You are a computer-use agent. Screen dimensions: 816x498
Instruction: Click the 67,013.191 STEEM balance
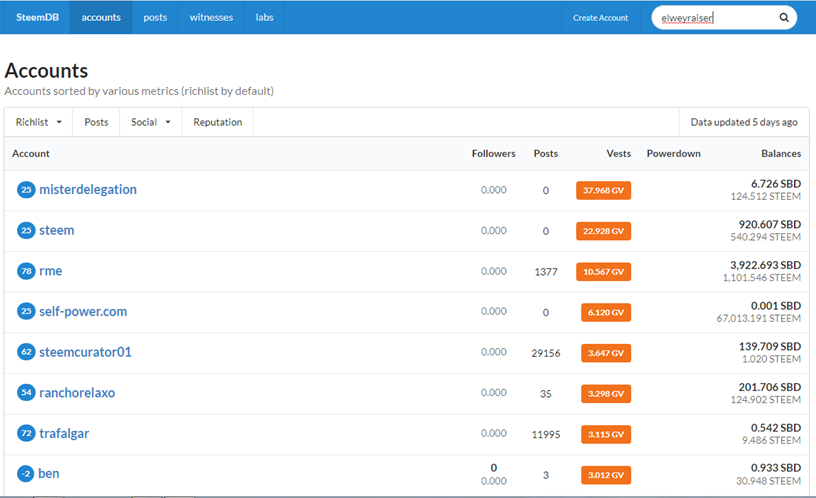point(758,318)
